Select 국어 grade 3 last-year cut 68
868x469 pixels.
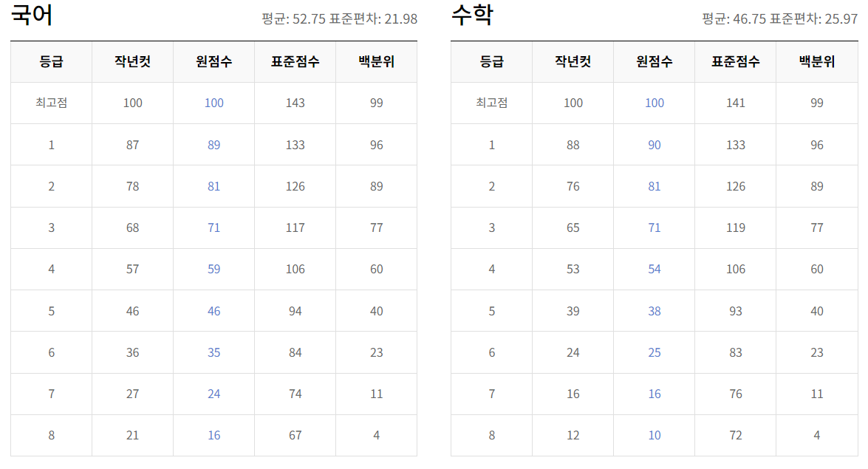coord(132,227)
